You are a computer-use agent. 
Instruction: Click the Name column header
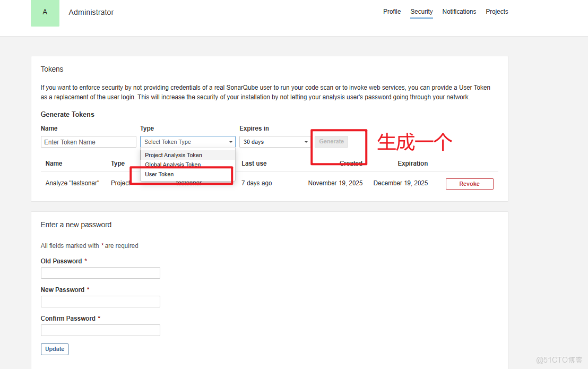(x=54, y=163)
